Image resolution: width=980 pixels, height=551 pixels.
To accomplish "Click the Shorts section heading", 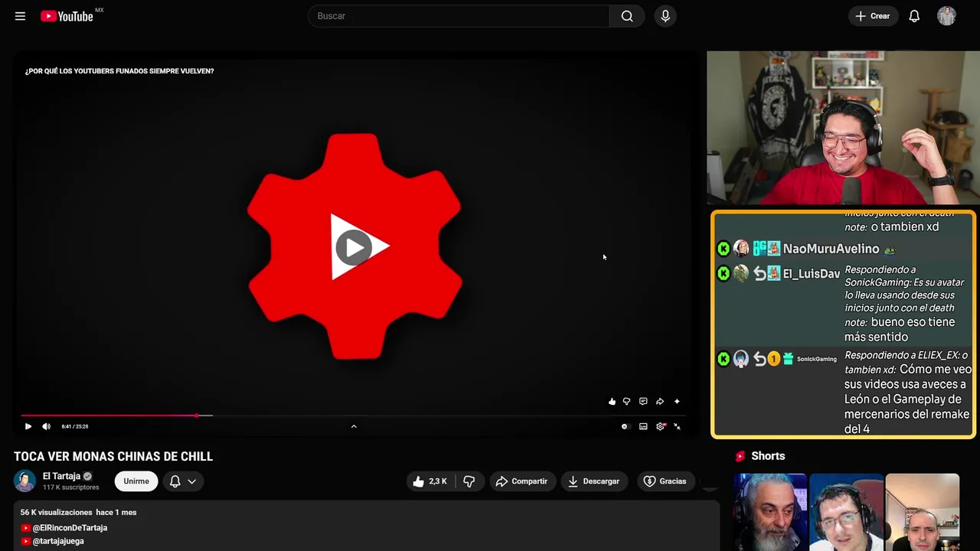I will pyautogui.click(x=768, y=456).
